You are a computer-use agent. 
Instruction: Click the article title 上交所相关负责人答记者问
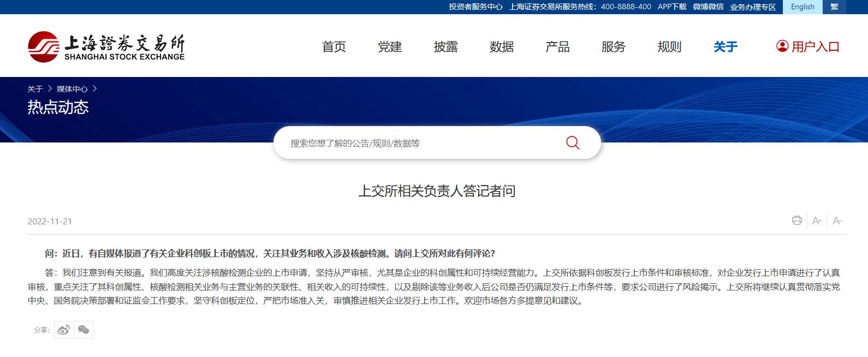point(437,191)
